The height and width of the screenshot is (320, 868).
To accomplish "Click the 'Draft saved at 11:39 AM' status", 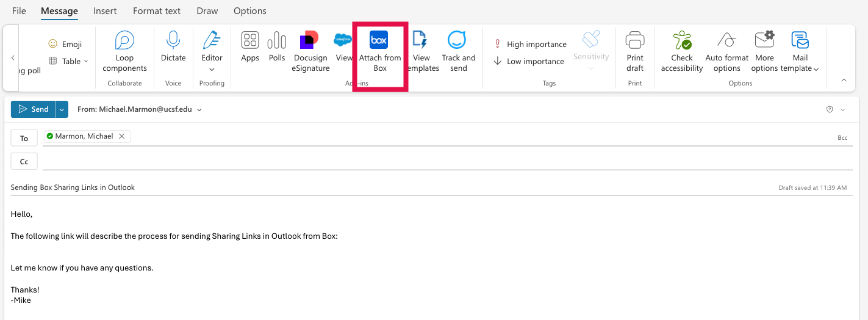I will click(x=812, y=187).
